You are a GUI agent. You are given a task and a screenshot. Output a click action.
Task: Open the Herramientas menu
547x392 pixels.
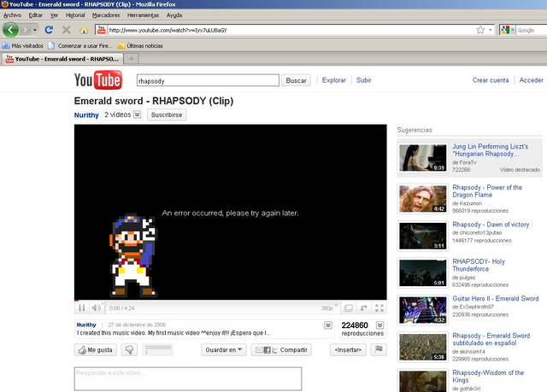(143, 15)
